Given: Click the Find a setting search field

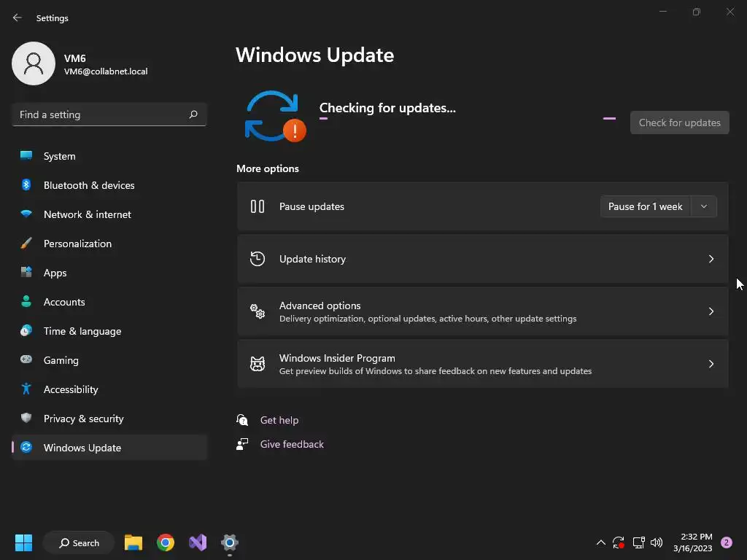Looking at the screenshot, I should point(109,114).
